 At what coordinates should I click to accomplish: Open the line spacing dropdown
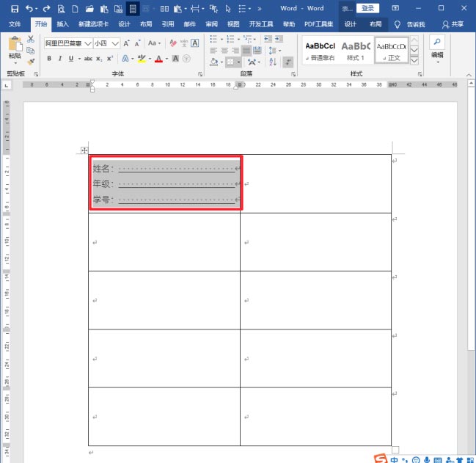tap(275, 51)
